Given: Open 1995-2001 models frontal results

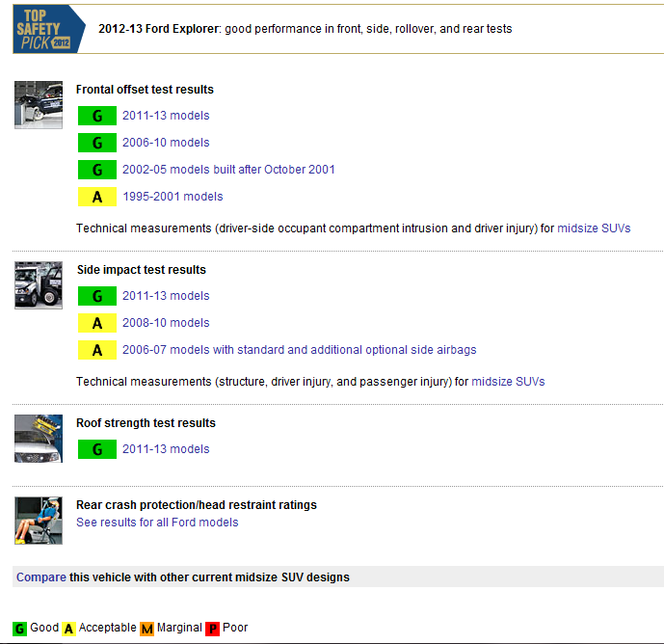Looking at the screenshot, I should [x=173, y=197].
